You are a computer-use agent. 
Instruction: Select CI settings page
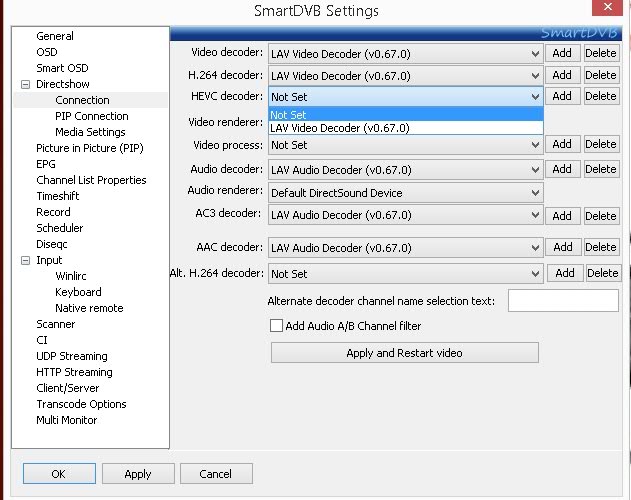coord(42,340)
